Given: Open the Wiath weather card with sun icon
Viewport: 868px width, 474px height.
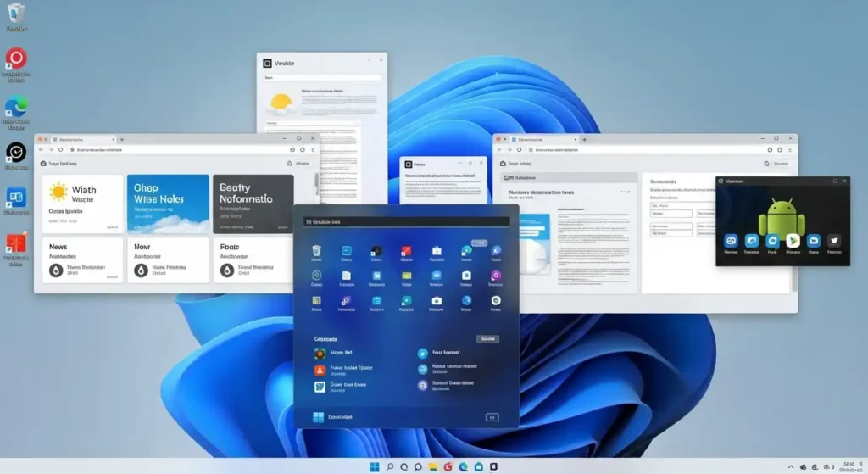Looking at the screenshot, I should [82, 204].
